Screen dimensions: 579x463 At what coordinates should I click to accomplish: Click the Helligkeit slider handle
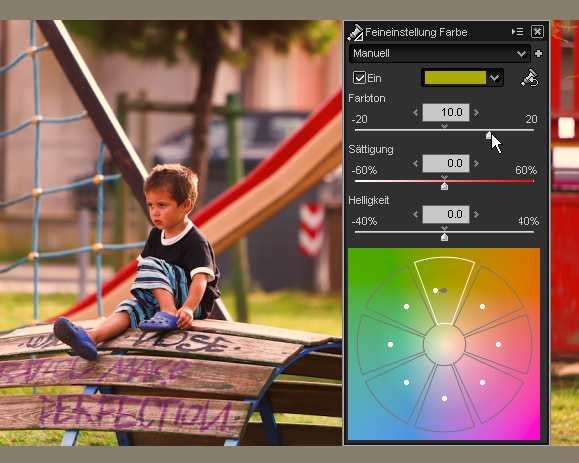point(445,237)
